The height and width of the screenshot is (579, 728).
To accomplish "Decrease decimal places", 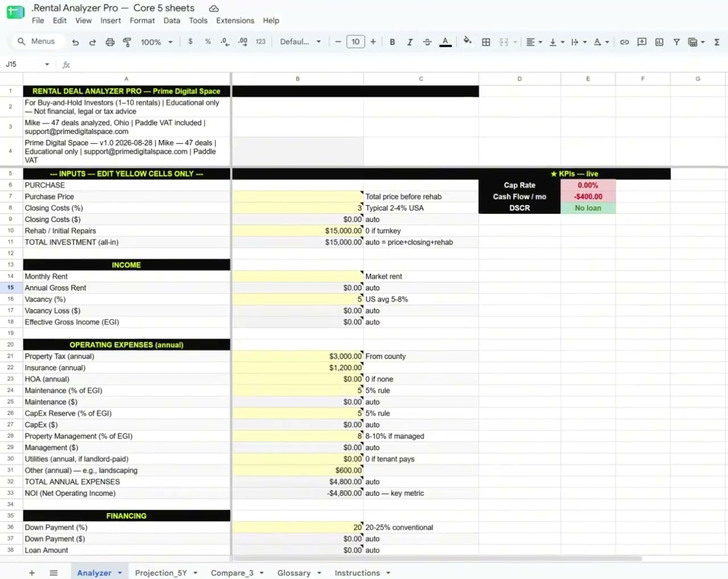I will (x=225, y=42).
